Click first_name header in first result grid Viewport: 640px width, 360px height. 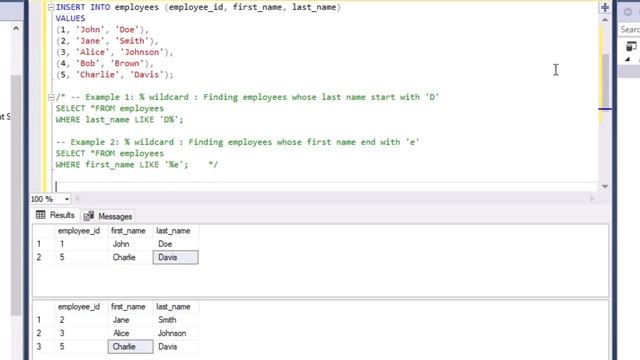point(128,231)
